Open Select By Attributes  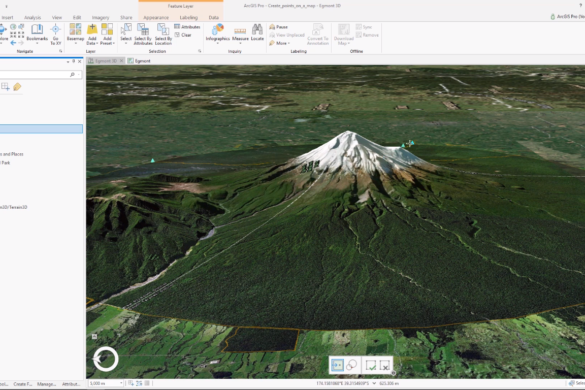point(143,34)
